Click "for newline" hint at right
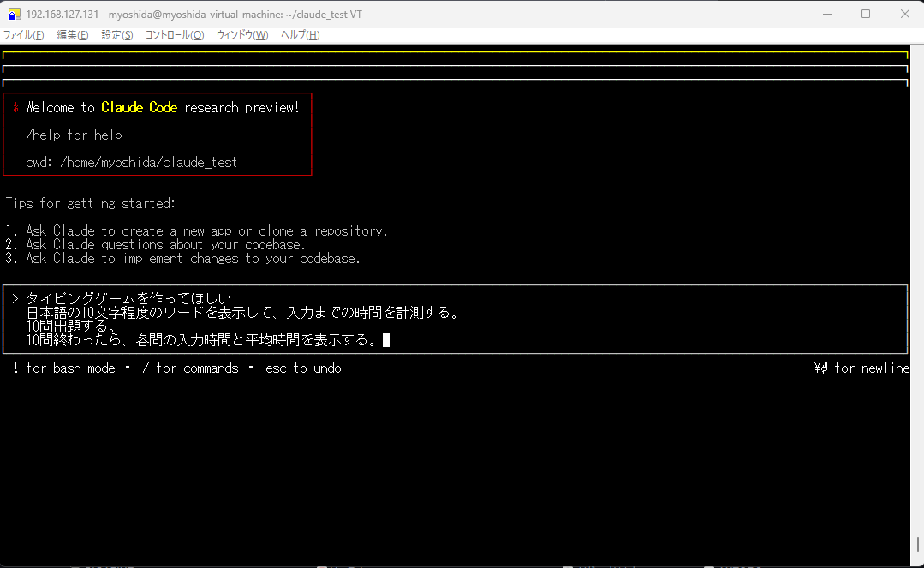The width and height of the screenshot is (924, 568). (861, 368)
